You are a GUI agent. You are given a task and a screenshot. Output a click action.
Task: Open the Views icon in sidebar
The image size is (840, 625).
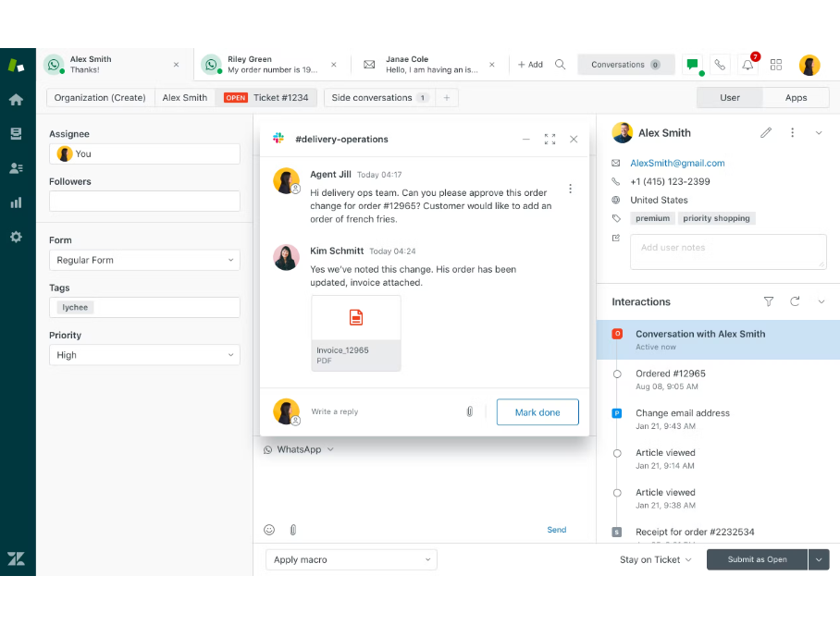click(x=16, y=133)
